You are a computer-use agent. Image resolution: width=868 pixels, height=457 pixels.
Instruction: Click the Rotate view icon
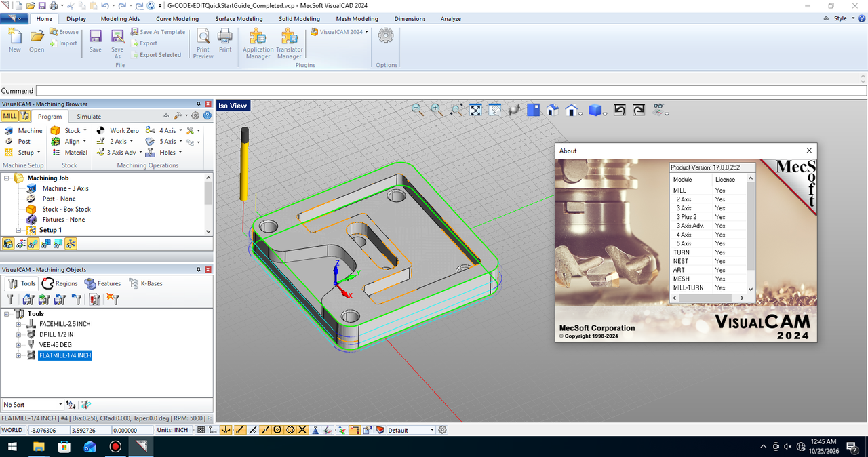pos(515,109)
